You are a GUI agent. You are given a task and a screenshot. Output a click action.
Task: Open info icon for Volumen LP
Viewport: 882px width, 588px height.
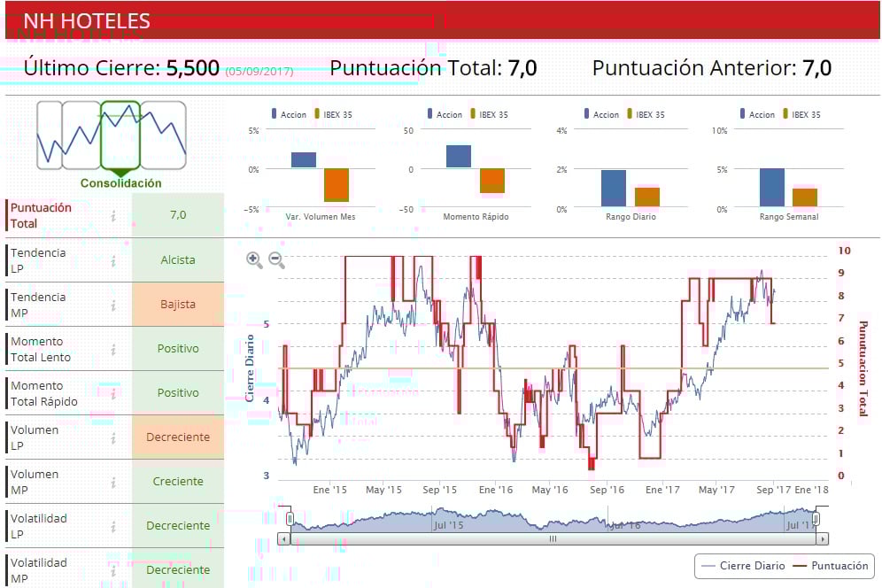(x=113, y=438)
